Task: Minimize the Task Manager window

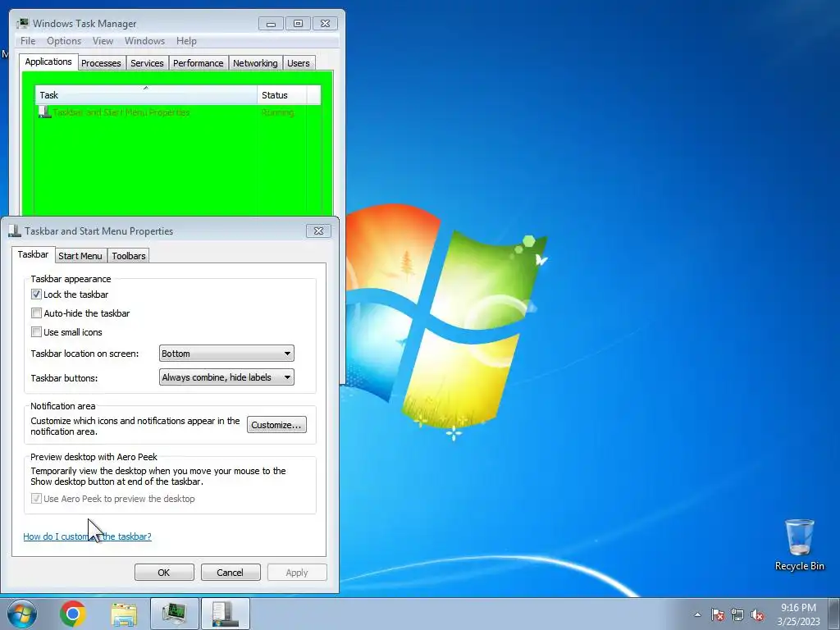Action: 271,24
